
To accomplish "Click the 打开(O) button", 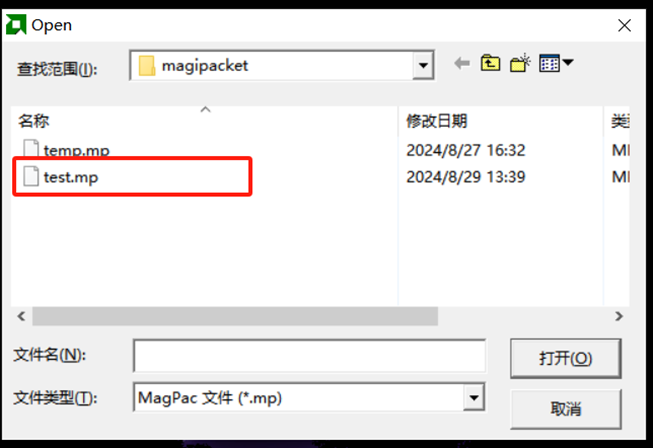I will click(566, 358).
